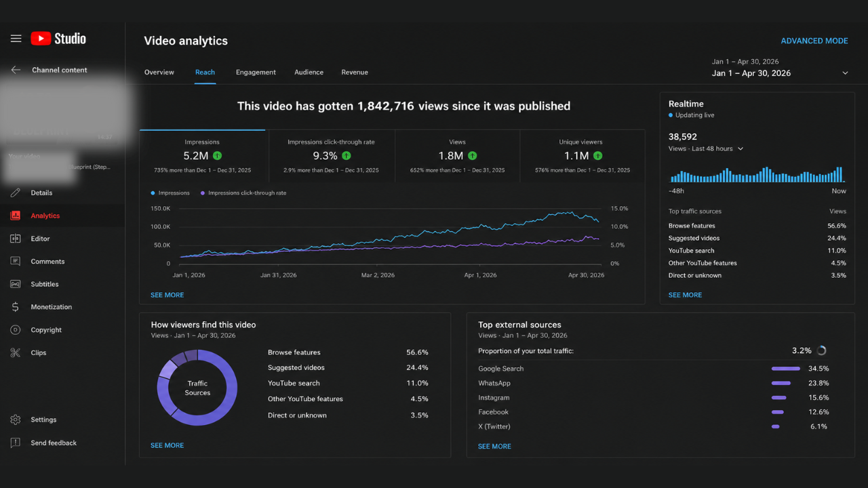Click the red Analytics chart icon
Image resolution: width=868 pixels, height=488 pixels.
coord(16,216)
